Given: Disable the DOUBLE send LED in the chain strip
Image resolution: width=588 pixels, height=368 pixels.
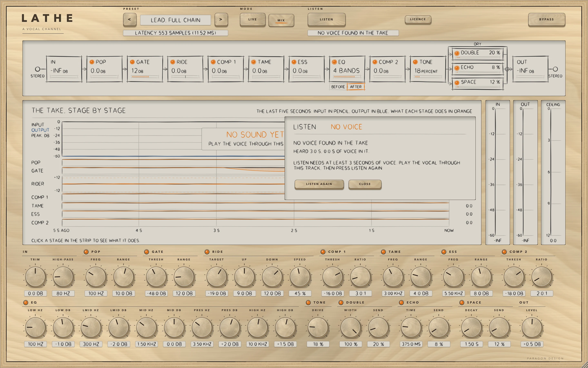Looking at the screenshot, I should tap(457, 53).
